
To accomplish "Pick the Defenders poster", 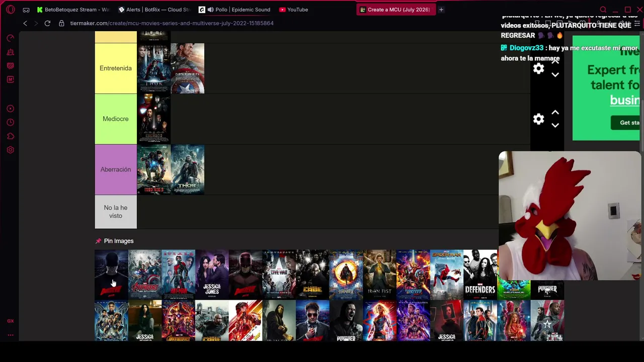I will pyautogui.click(x=480, y=275).
